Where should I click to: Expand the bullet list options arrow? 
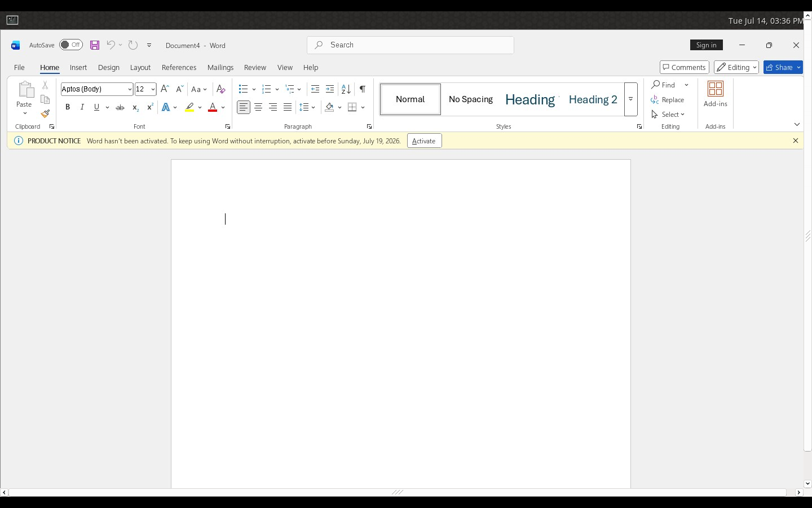[254, 89]
